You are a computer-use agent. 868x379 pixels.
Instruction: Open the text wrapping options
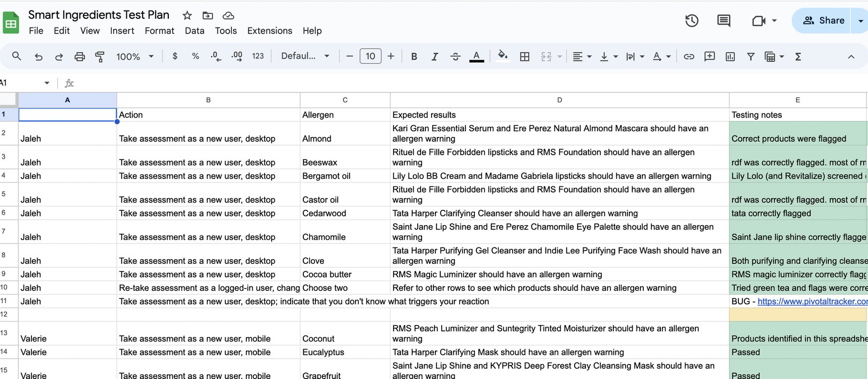635,56
